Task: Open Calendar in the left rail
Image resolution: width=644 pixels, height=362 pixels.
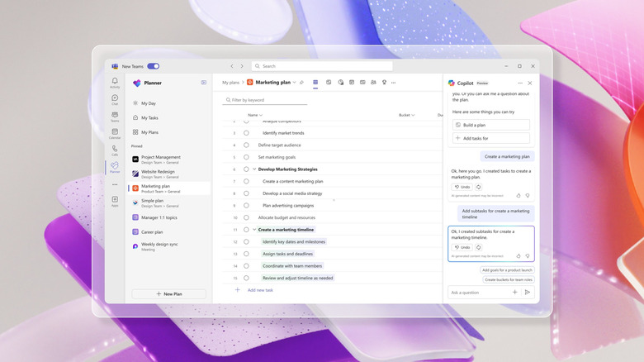Action: click(115, 133)
